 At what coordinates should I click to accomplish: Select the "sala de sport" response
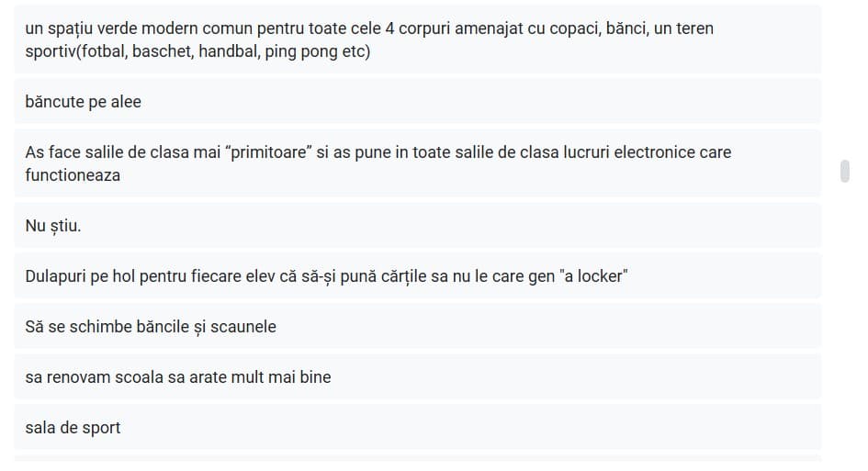[417, 427]
